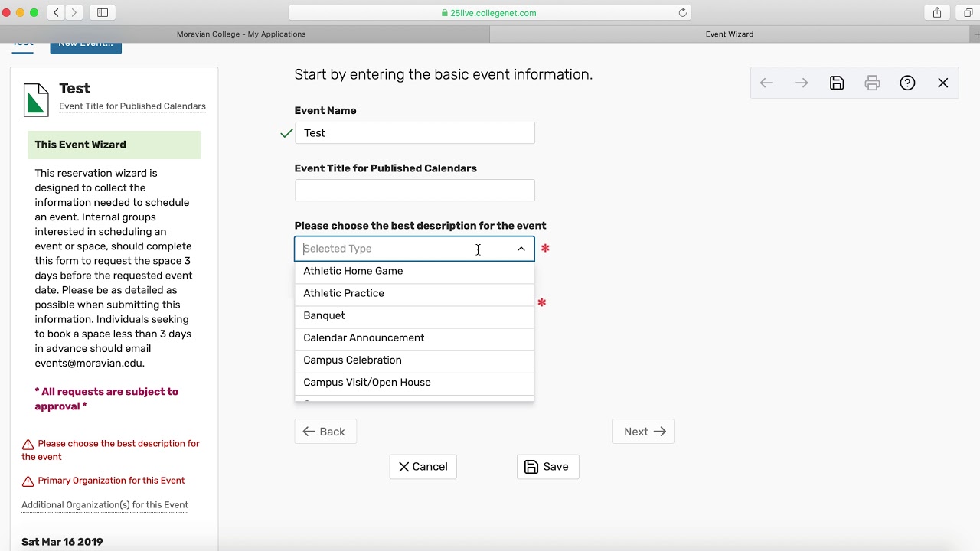Click the wizard forward arrow icon
Image resolution: width=980 pixels, height=551 pixels.
802,83
